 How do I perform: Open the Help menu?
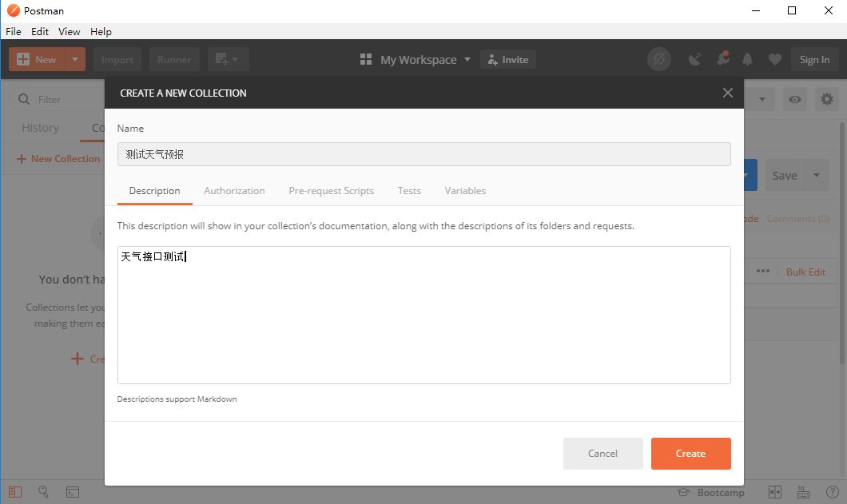[x=101, y=31]
